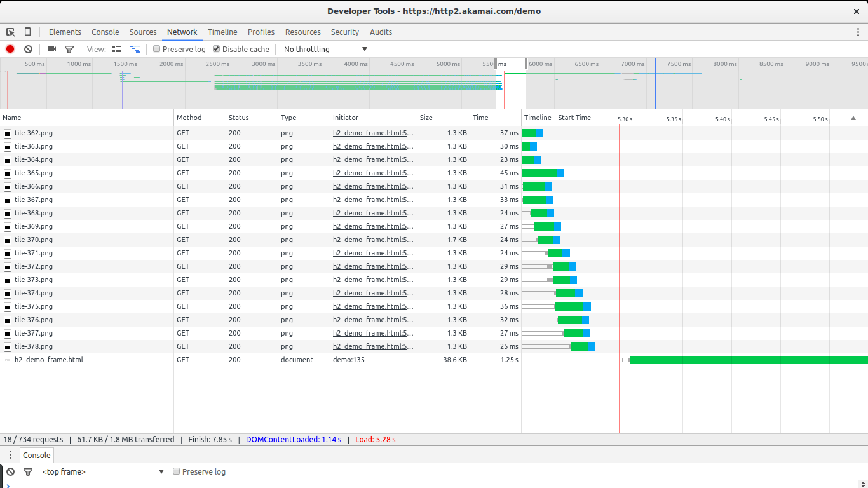The height and width of the screenshot is (488, 868).
Task: Open the No throttling dropdown
Action: [325, 49]
